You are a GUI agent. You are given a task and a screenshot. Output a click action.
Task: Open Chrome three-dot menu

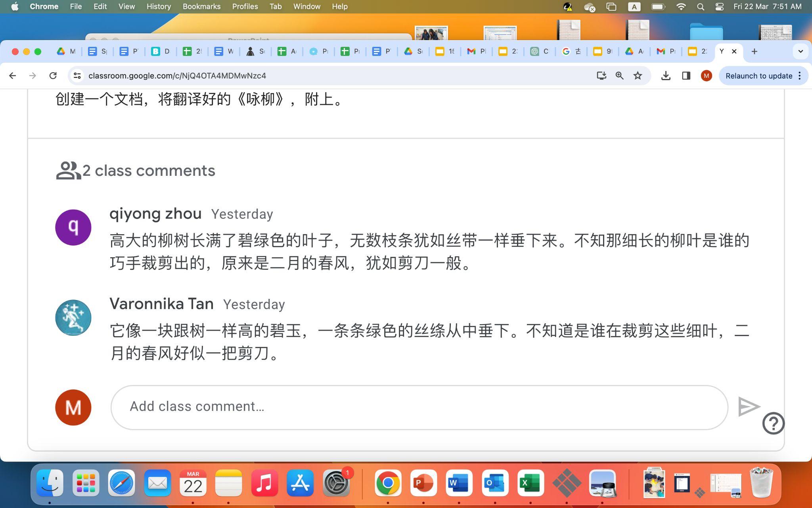pyautogui.click(x=800, y=76)
